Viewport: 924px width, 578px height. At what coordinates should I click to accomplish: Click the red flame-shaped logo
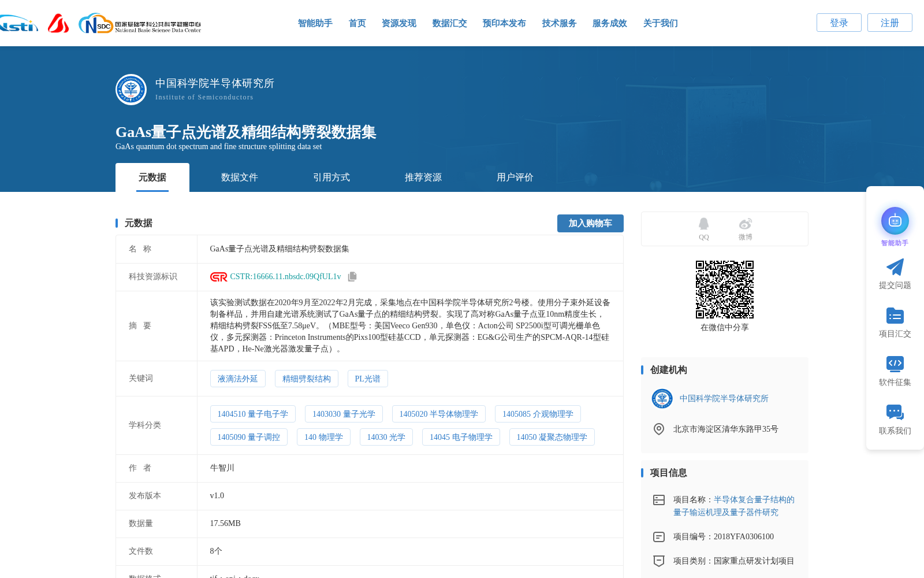[58, 23]
